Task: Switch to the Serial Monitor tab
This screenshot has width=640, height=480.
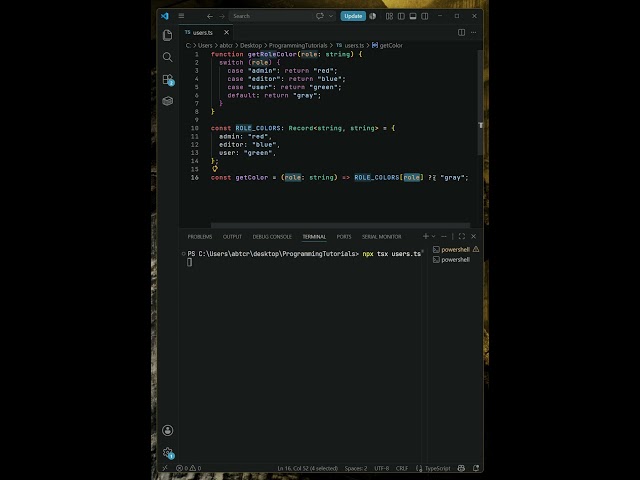Action: (382, 237)
